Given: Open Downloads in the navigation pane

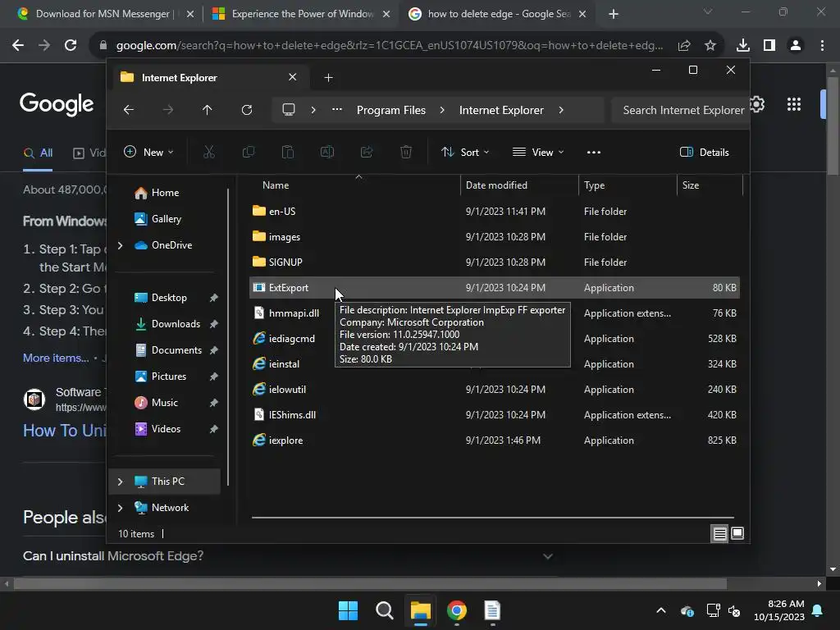Looking at the screenshot, I should point(176,323).
